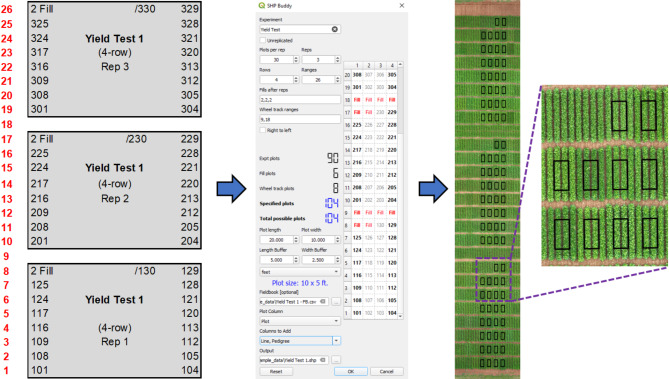Select plot cell 213
Screen dimensions: 669x379
point(392,162)
